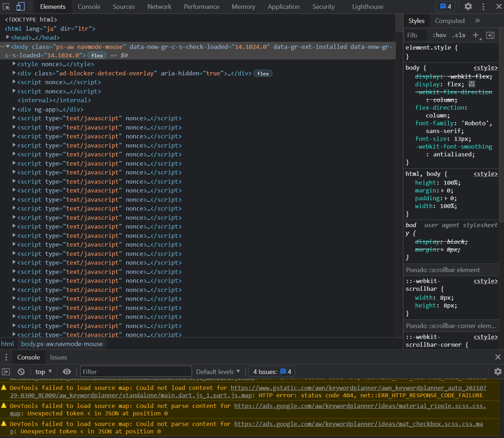Toggle the .cls element classes panel

[x=459, y=35]
